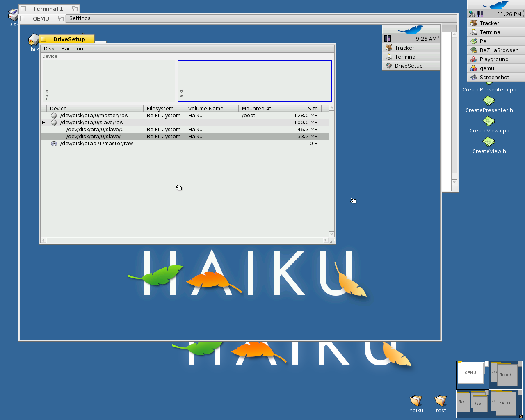The width and height of the screenshot is (525, 420).
Task: Sort by Mounted At column header
Action: [x=259, y=109]
